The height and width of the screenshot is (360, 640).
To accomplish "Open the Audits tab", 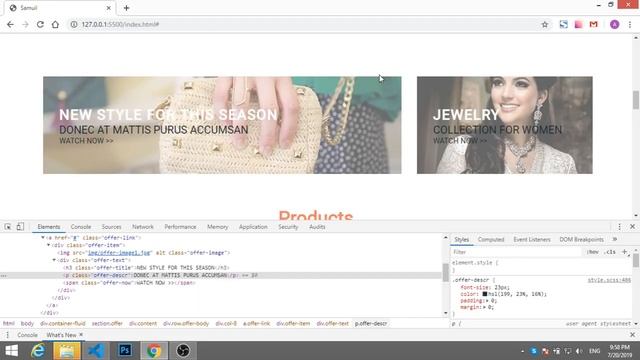I will [317, 227].
